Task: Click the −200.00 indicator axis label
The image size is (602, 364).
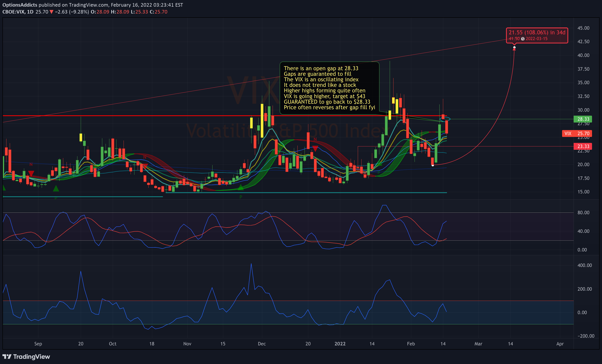Action: pyautogui.click(x=586, y=336)
